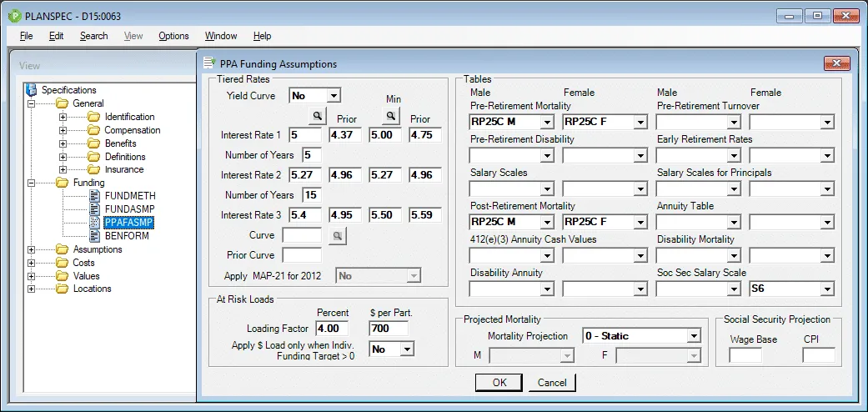Click the Compensation folder icon
The width and height of the screenshot is (868, 412).
coord(93,130)
